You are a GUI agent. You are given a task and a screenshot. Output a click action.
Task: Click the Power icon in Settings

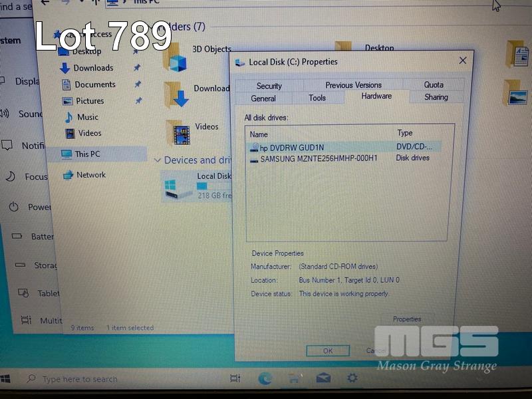pyautogui.click(x=13, y=207)
